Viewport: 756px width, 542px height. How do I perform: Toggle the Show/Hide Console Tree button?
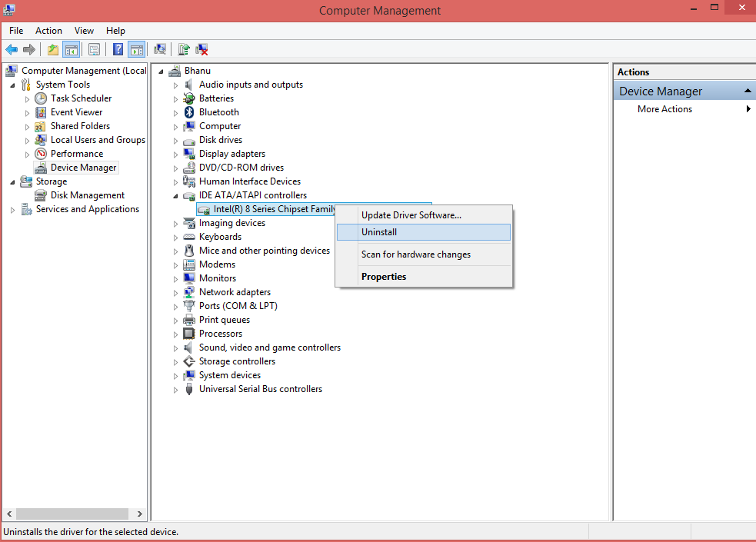click(x=71, y=49)
